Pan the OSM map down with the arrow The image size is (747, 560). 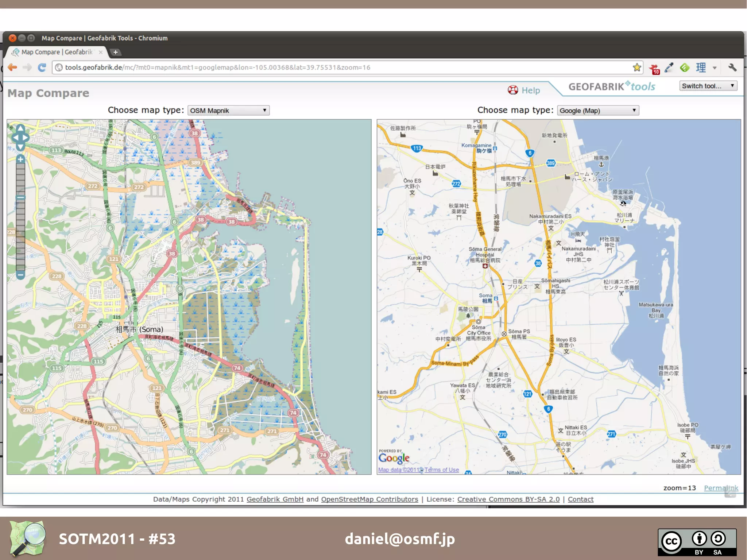20,147
